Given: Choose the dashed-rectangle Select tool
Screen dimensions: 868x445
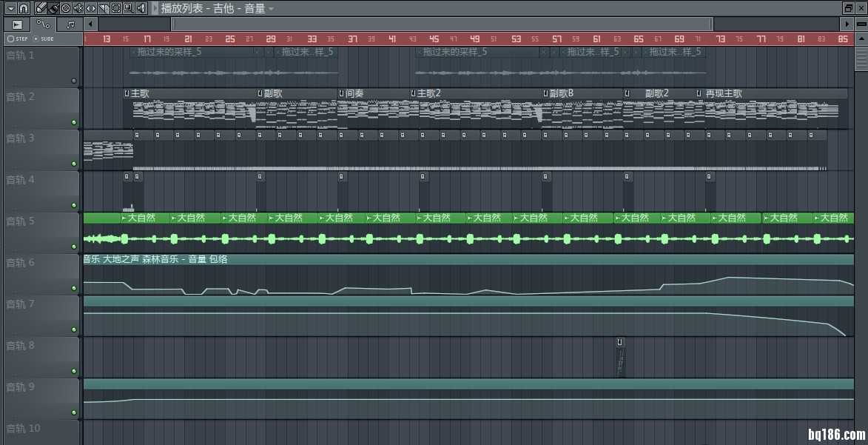Looking at the screenshot, I should click(x=116, y=8).
